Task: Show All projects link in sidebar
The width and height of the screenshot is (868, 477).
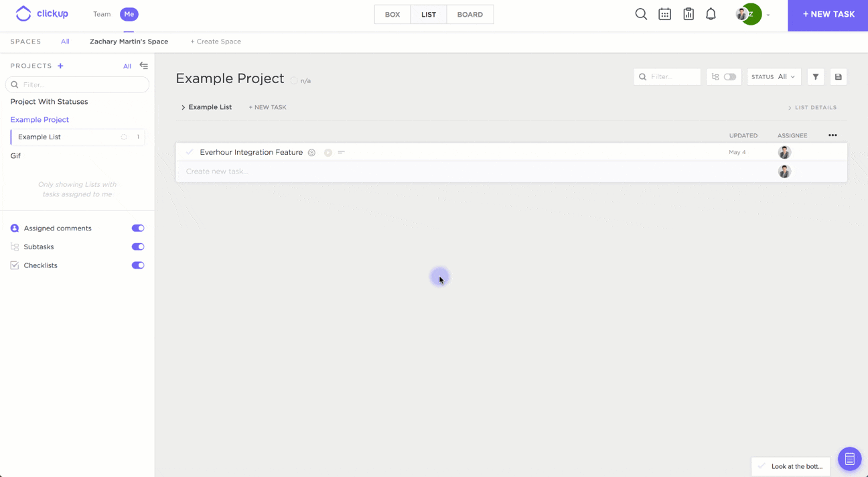Action: 127,66
